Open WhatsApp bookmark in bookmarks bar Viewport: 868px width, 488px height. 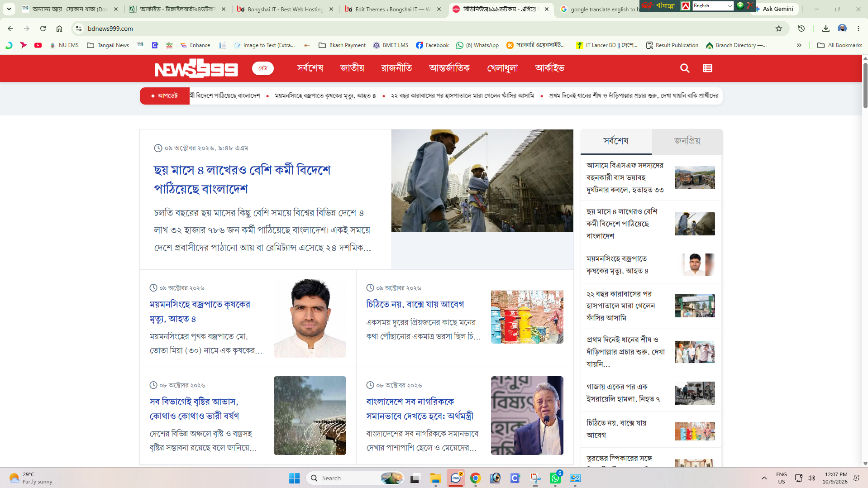click(477, 45)
